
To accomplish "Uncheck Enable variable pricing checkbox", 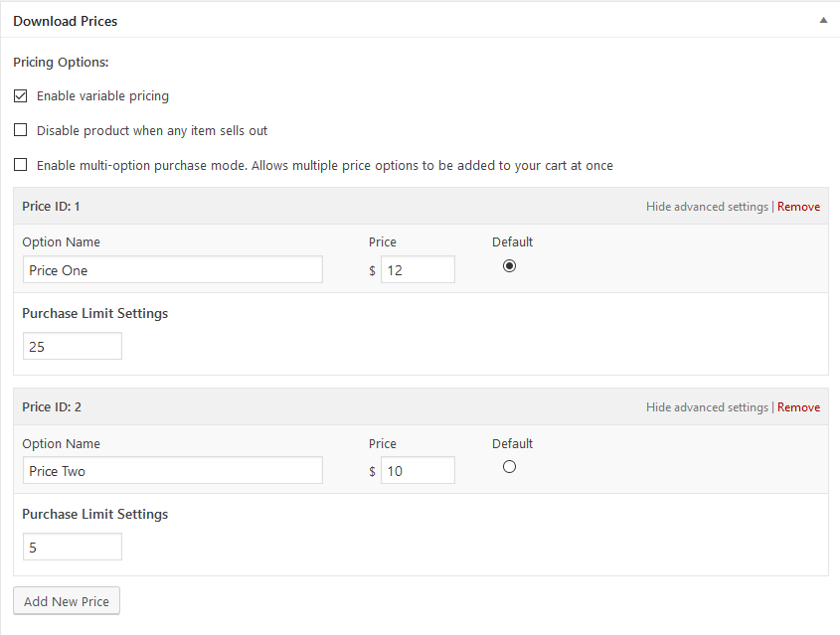I will pos(21,96).
